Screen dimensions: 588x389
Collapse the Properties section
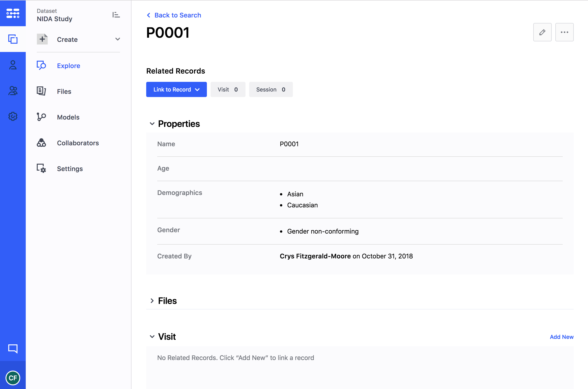[152, 124]
